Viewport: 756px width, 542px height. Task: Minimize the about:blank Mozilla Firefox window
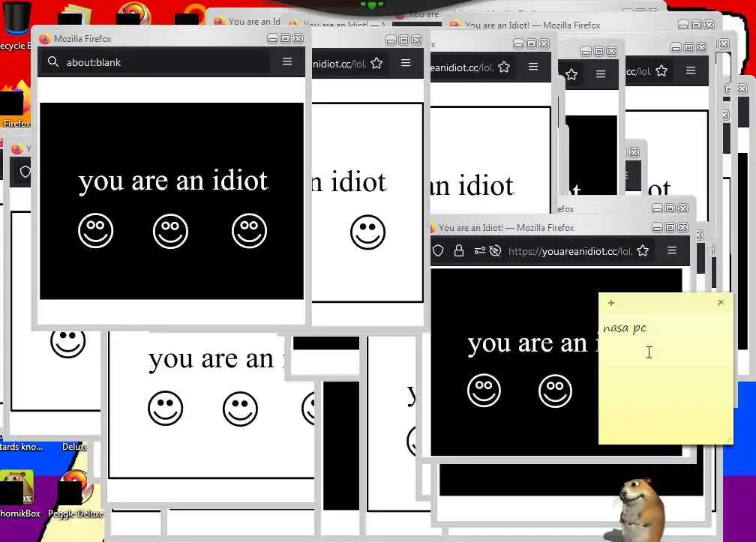tap(272, 38)
